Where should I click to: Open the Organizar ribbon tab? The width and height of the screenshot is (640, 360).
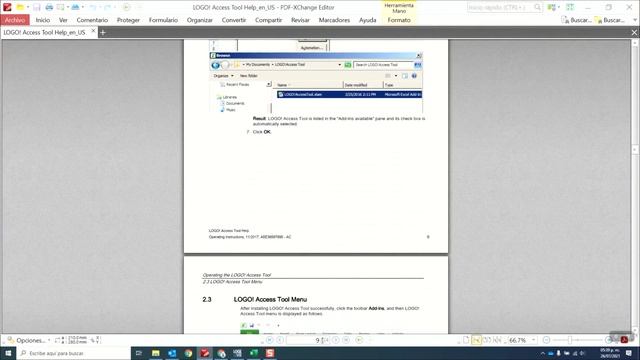(200, 20)
